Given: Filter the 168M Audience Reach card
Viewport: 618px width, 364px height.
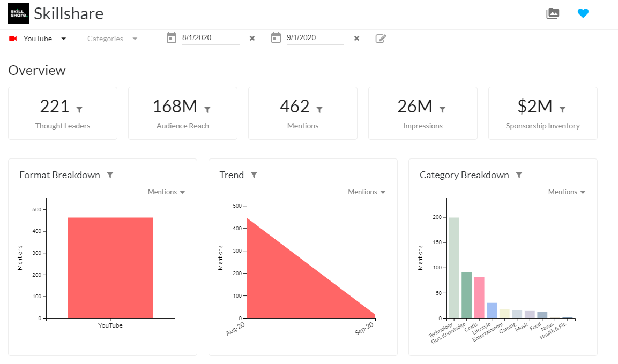Looking at the screenshot, I should click(x=207, y=110).
